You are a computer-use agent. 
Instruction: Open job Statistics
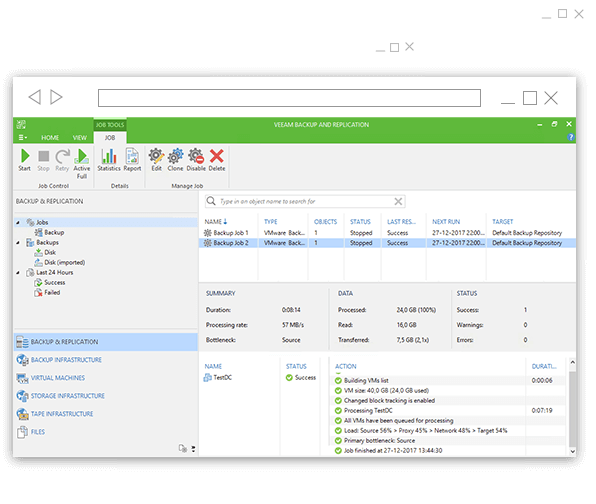[109, 160]
